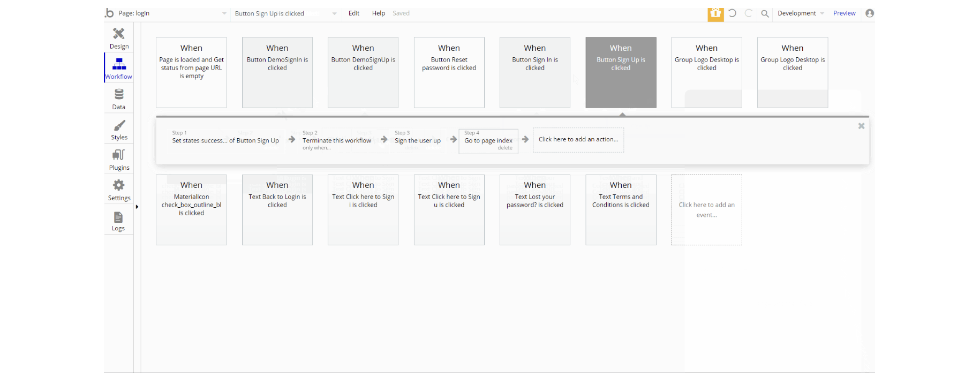This screenshot has height=377, width=980.
Task: Click the Saved status text
Action: (x=401, y=13)
